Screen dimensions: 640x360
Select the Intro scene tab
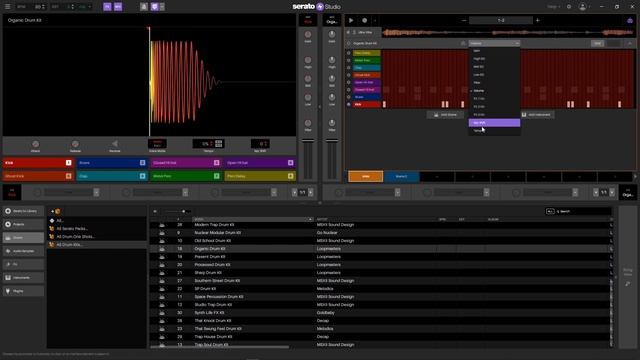point(366,176)
